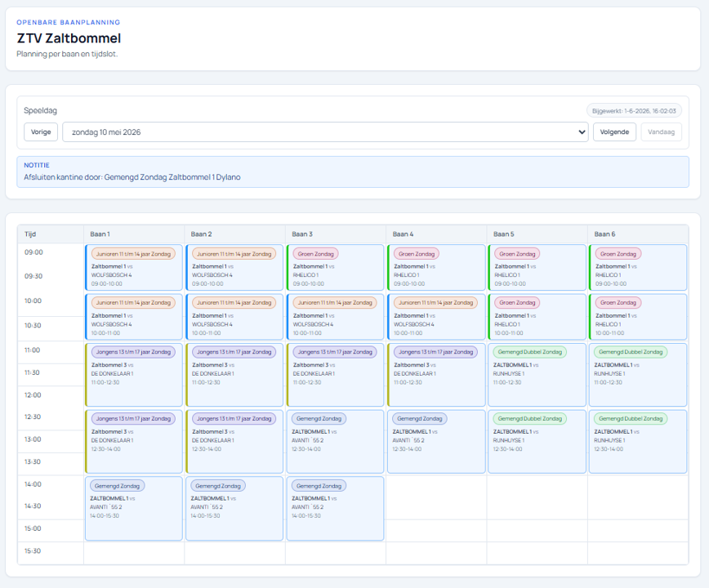The image size is (709, 588).
Task: Go to the previous day with Vorige
Action: tap(41, 132)
